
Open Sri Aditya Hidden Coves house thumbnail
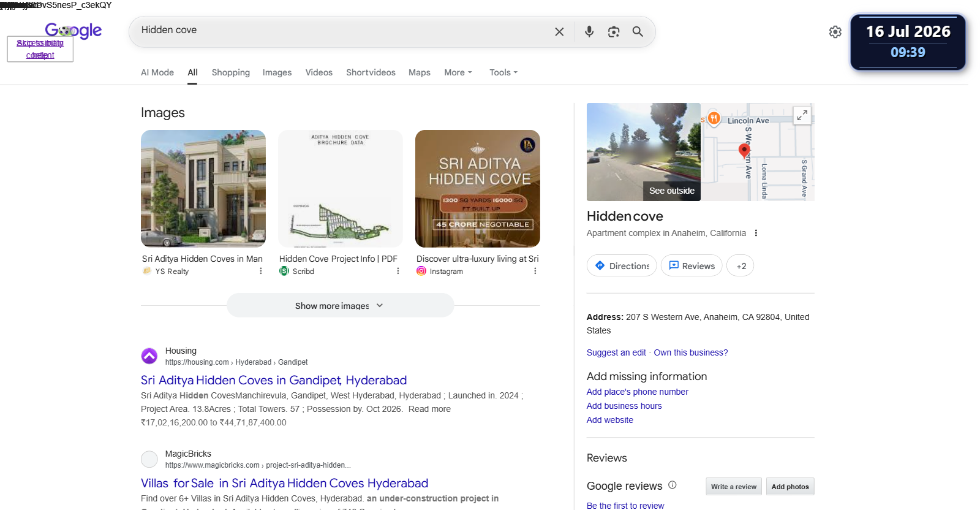point(203,189)
